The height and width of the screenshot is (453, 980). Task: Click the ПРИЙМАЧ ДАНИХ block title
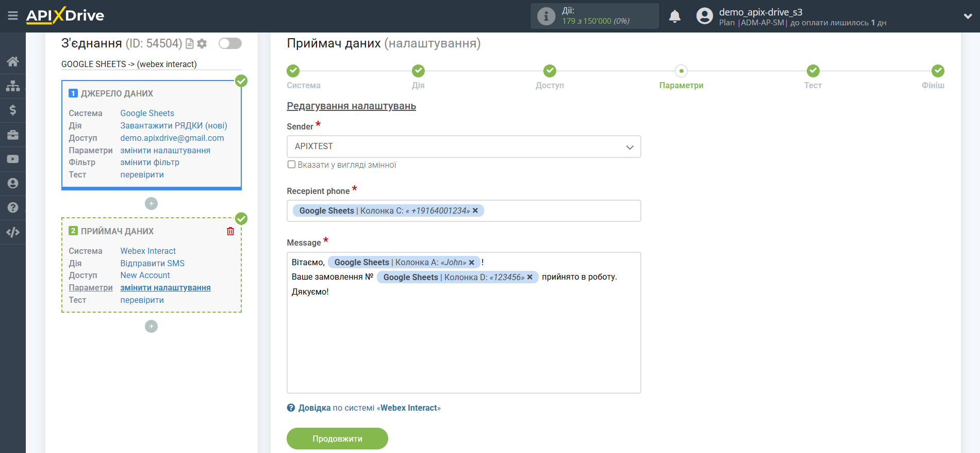(117, 231)
